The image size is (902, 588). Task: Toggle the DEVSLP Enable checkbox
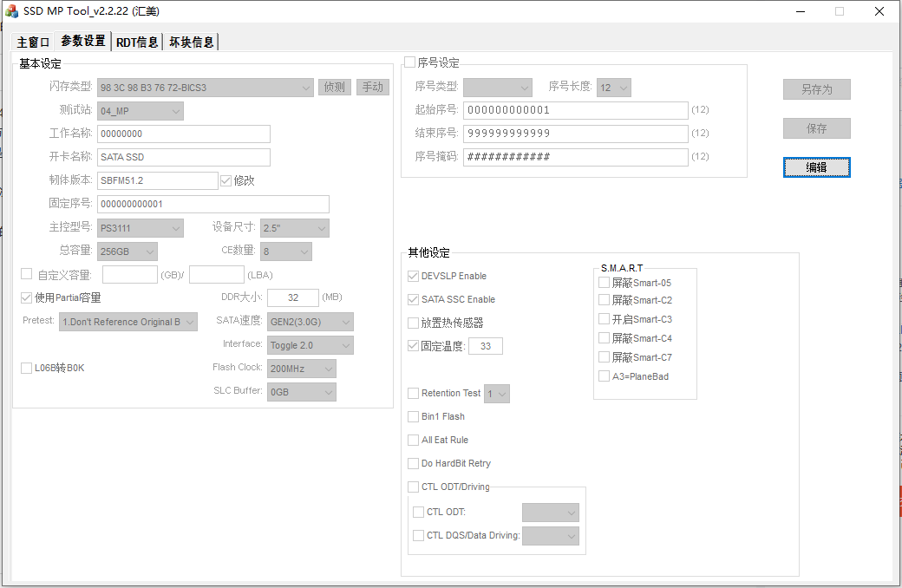click(414, 276)
